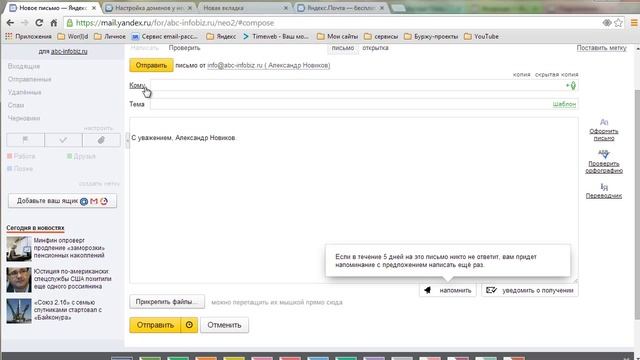Bookmark this page with star icon

(x=618, y=23)
